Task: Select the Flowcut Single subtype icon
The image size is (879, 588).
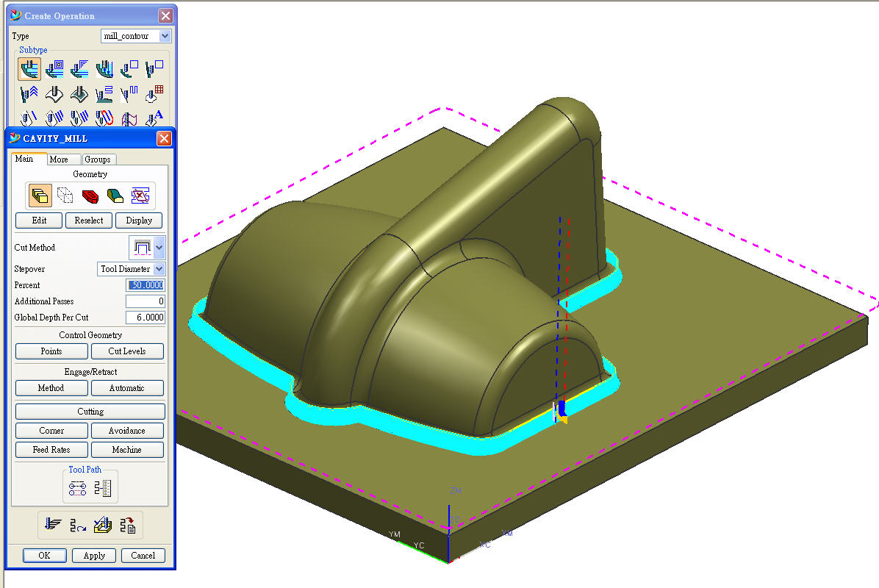Action: 29,118
